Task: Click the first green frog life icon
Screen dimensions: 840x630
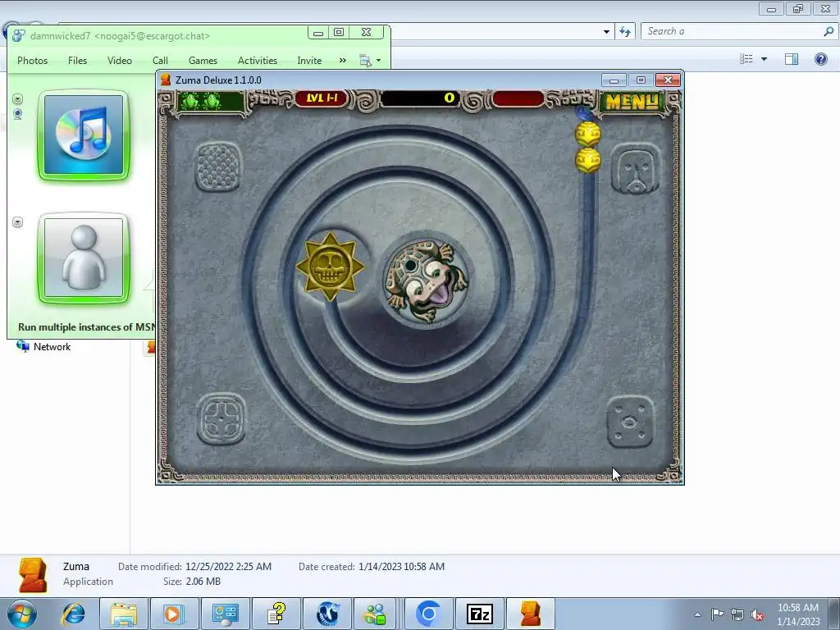Action: point(189,100)
